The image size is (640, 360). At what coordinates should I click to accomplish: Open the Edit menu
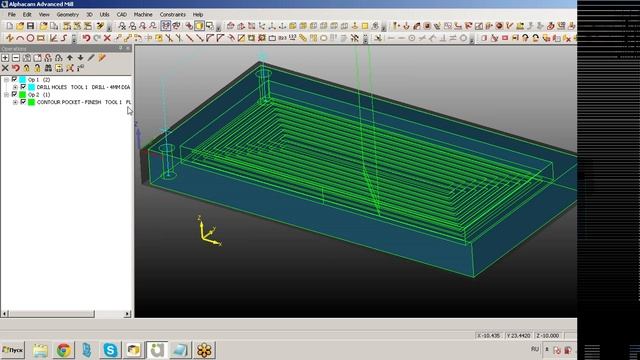tap(27, 14)
